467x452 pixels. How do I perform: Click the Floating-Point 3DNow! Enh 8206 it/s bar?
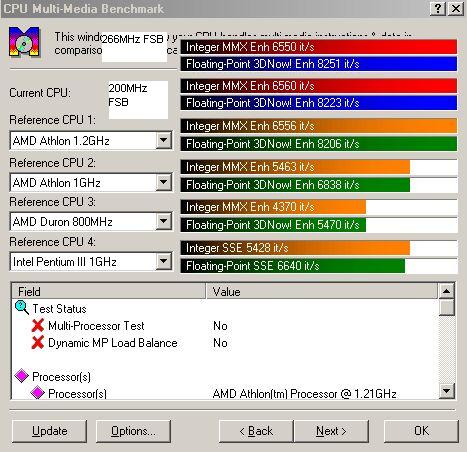click(x=319, y=144)
